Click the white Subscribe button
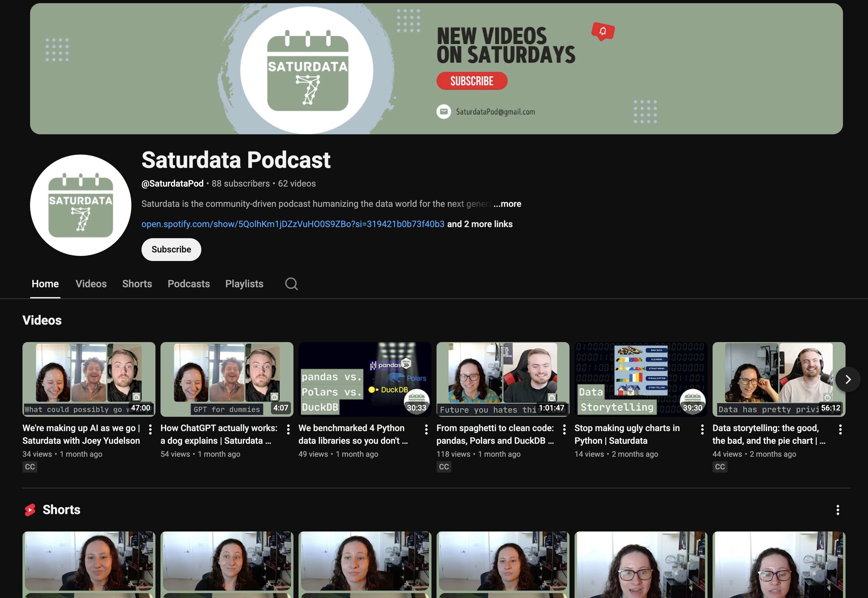 171,250
